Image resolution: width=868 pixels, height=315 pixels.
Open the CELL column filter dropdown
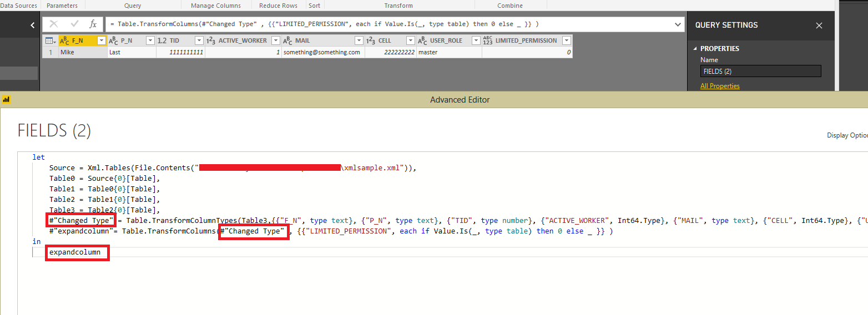[411, 40]
